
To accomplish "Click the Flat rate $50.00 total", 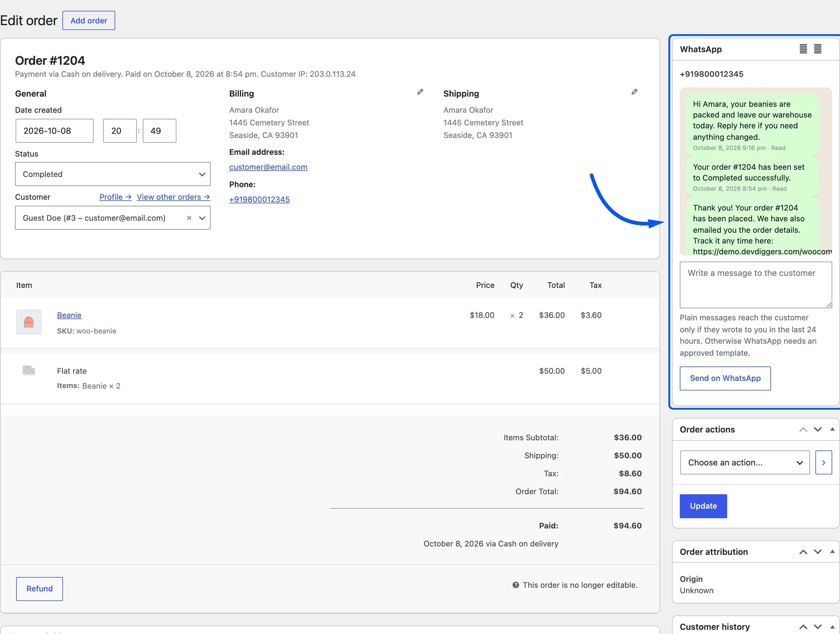I will tap(552, 371).
